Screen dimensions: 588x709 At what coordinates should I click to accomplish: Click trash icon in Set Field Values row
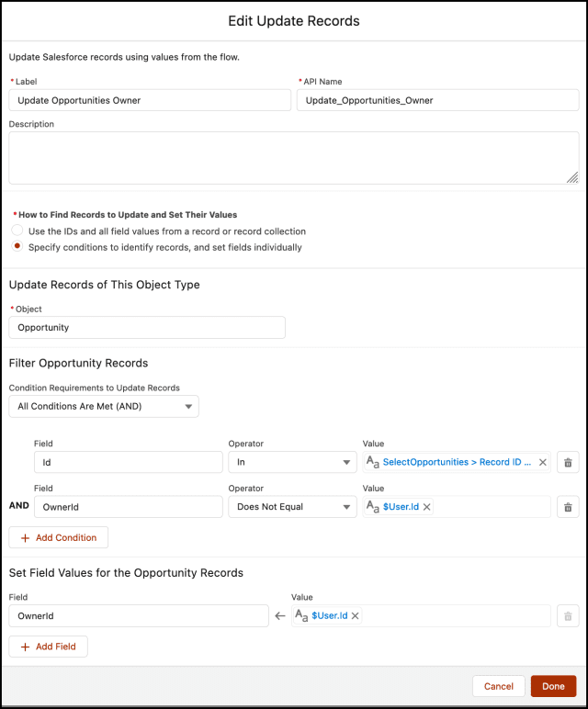click(x=568, y=615)
